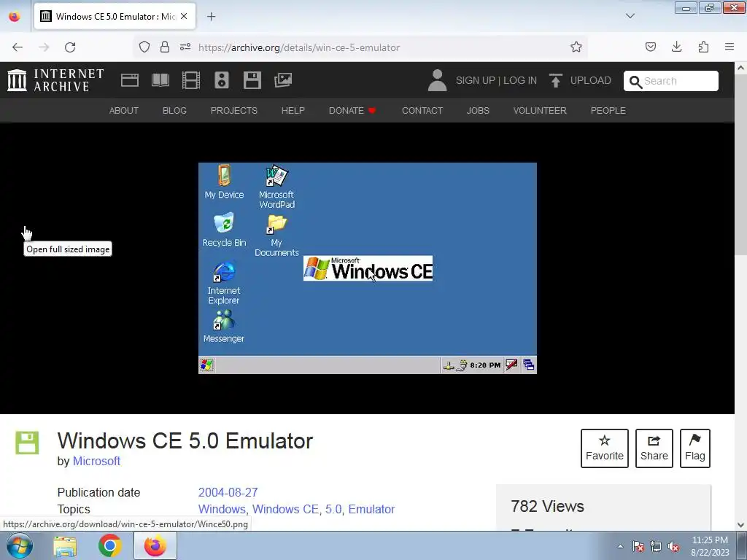This screenshot has height=560, width=747.
Task: Click the Flag button
Action: 695,448
